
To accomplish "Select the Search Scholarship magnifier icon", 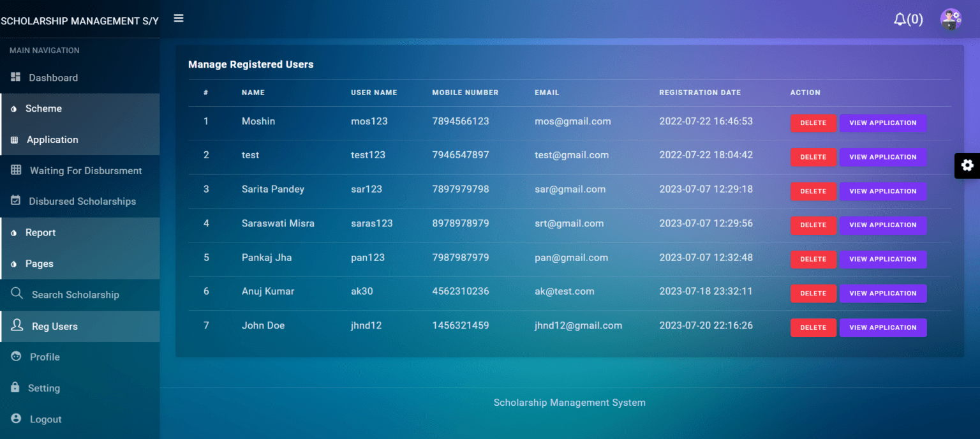I will pos(16,295).
